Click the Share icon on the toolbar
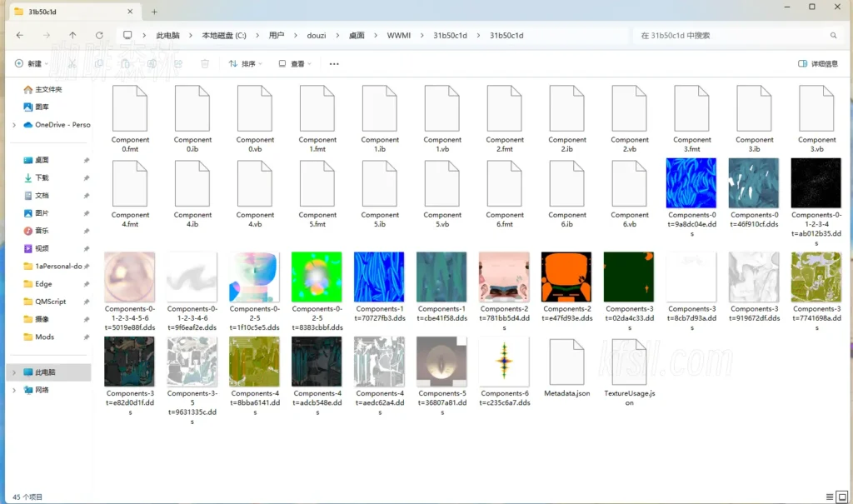This screenshot has height=504, width=853. (178, 63)
